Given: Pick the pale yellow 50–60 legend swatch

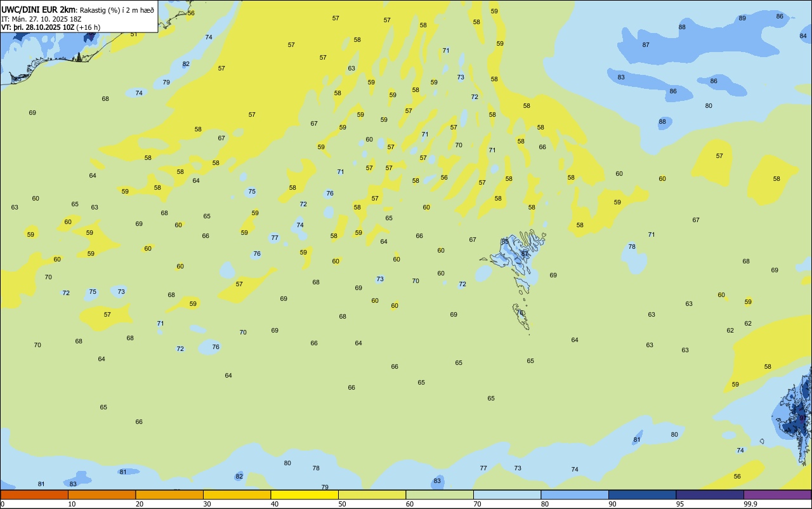Looking at the screenshot, I should coord(372,494).
